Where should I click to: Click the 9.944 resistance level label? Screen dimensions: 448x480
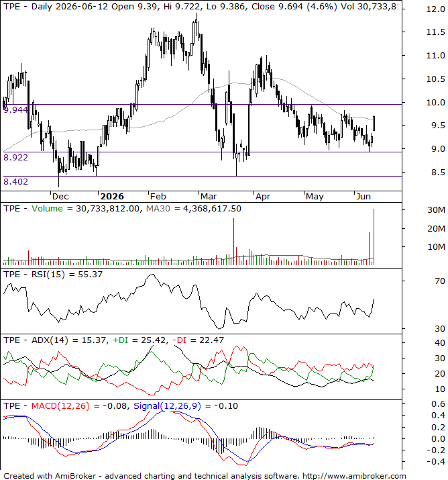pos(15,109)
